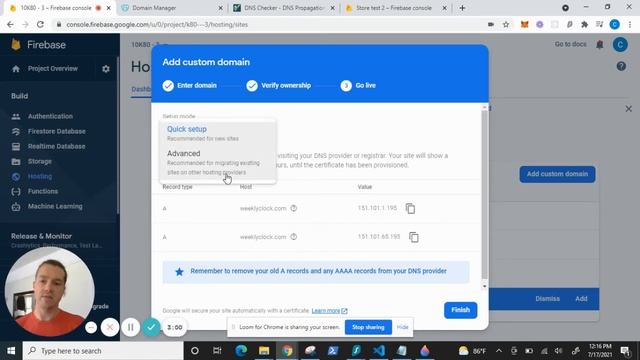
Task: Open the Learn more link
Action: (x=329, y=311)
